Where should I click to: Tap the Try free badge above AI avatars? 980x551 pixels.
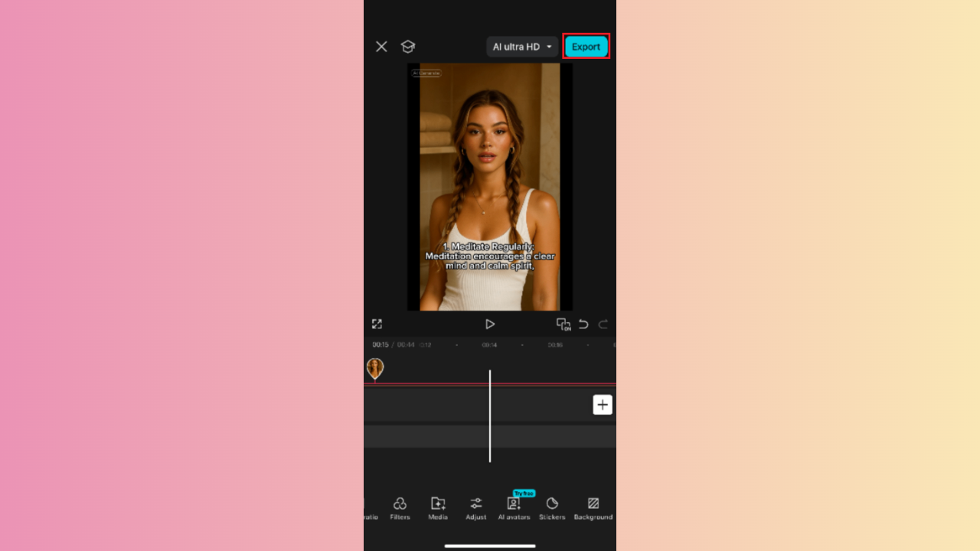(x=523, y=493)
